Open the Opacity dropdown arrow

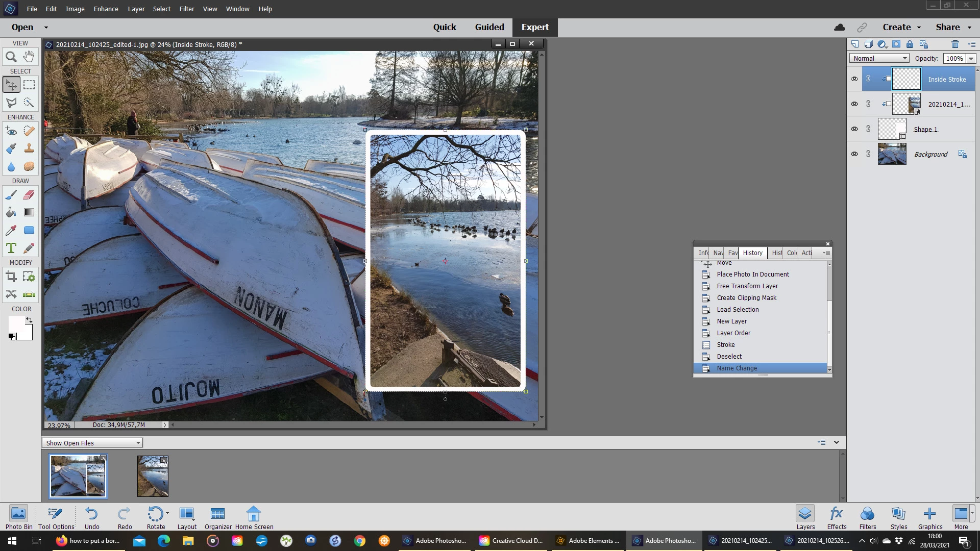pos(971,59)
